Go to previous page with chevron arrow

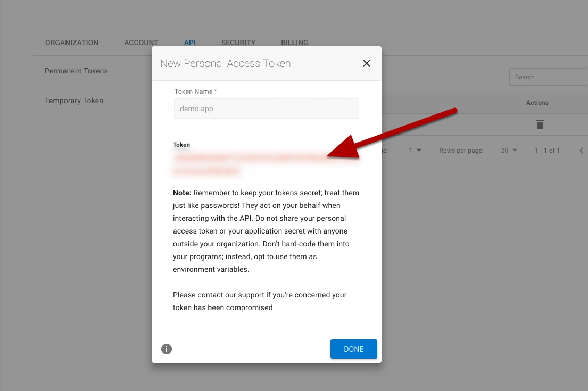point(581,151)
